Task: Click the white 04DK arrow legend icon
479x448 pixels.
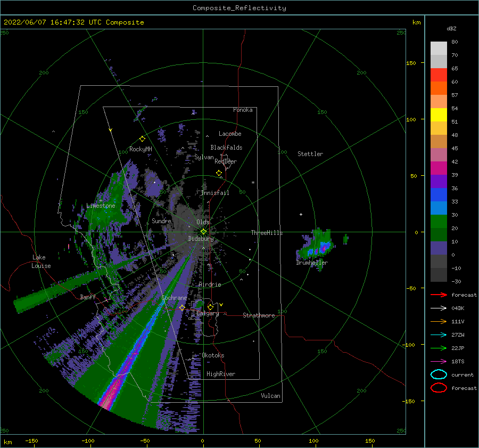Action: [439, 308]
